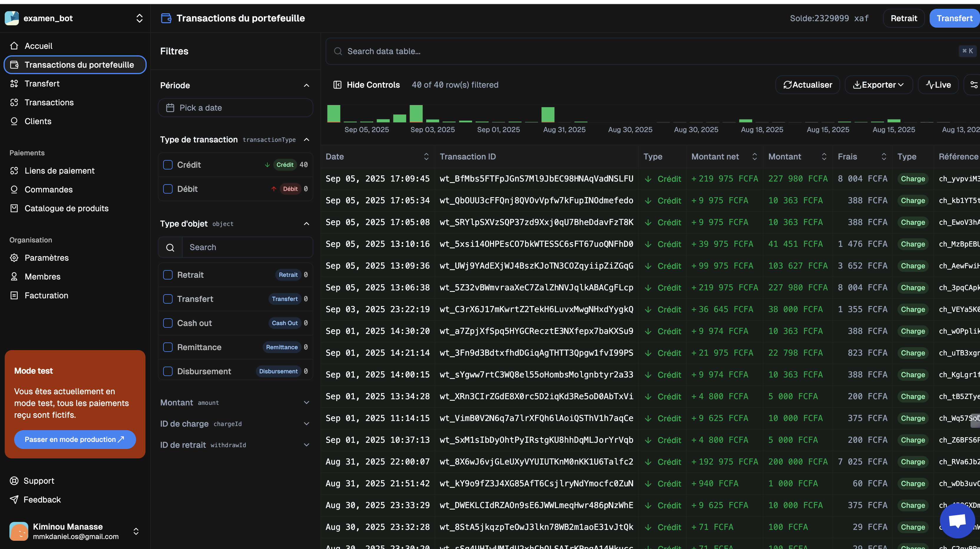The image size is (980, 549).
Task: Click the Hide Controls panel icon
Action: click(x=337, y=85)
